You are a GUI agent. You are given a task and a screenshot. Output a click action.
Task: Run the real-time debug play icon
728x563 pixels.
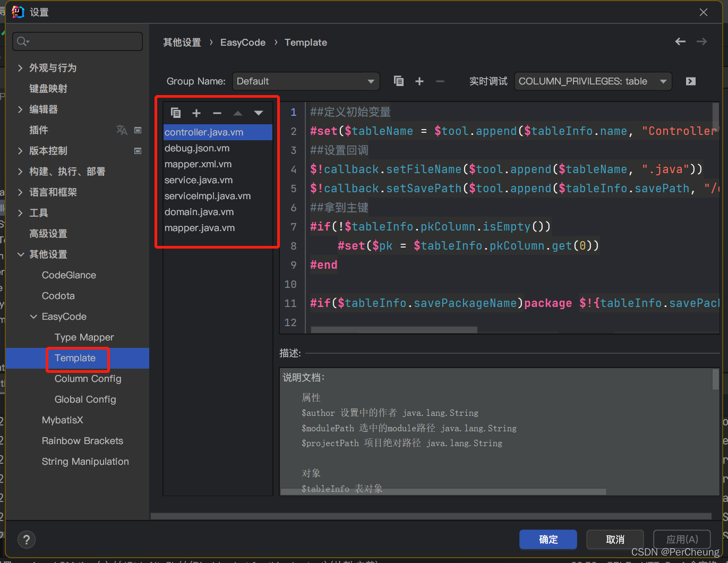pyautogui.click(x=690, y=81)
